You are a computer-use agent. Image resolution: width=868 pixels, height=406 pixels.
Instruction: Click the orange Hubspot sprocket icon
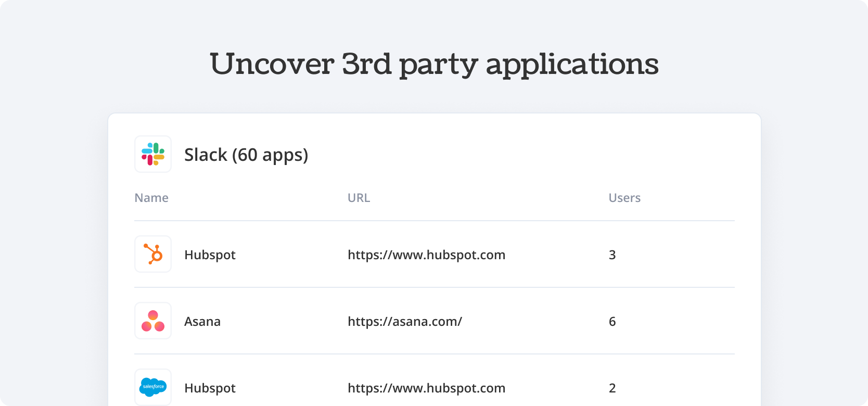tap(153, 254)
